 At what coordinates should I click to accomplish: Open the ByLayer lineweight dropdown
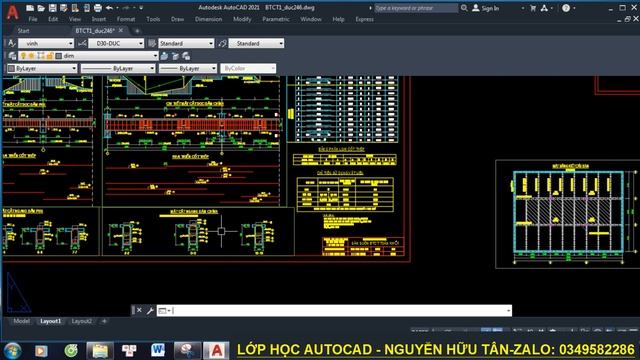click(x=213, y=69)
